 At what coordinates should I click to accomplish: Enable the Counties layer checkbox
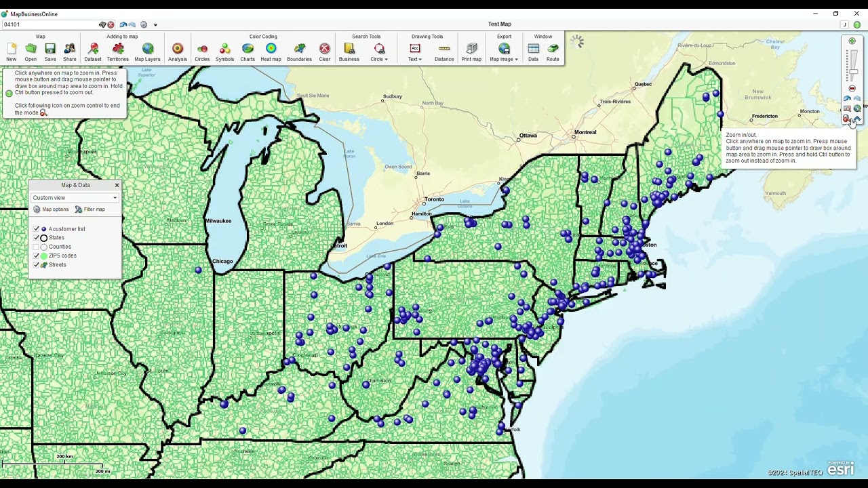(37, 247)
